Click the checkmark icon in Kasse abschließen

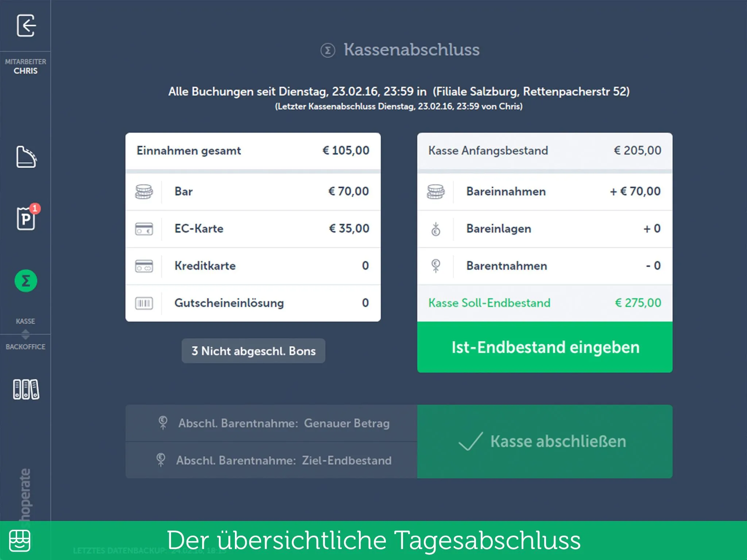(x=471, y=441)
